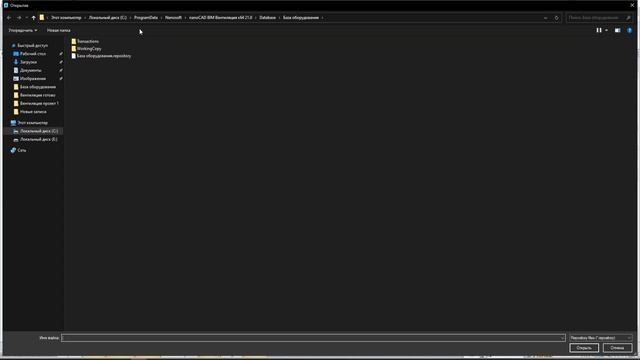The height and width of the screenshot is (360, 640).
Task: Click the repository file's document icon
Action: (x=73, y=56)
